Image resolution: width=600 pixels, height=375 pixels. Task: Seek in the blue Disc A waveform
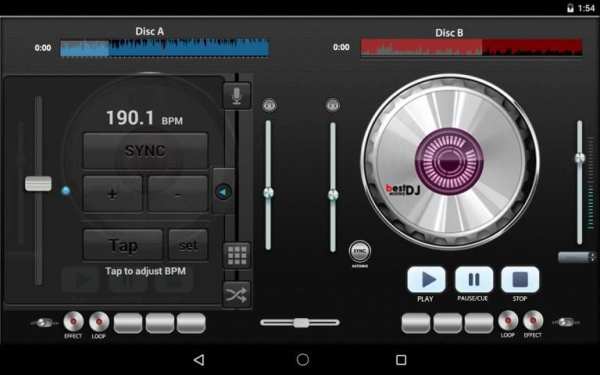coord(165,48)
